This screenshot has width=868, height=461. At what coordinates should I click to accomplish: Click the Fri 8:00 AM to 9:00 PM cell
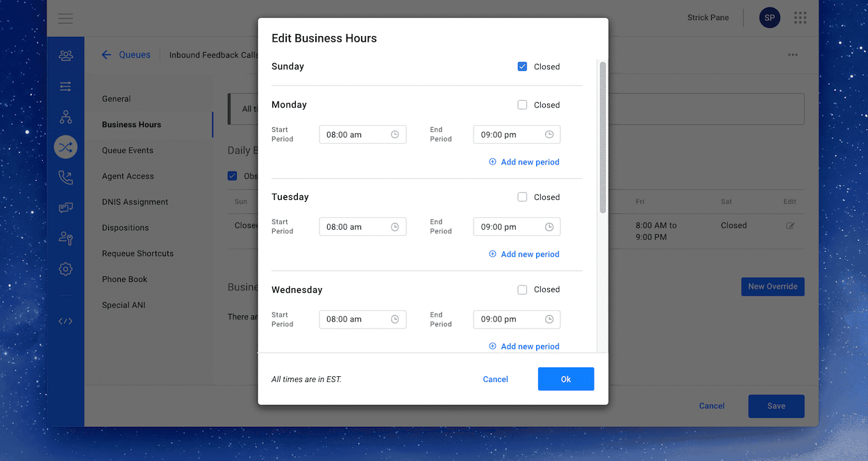point(656,231)
